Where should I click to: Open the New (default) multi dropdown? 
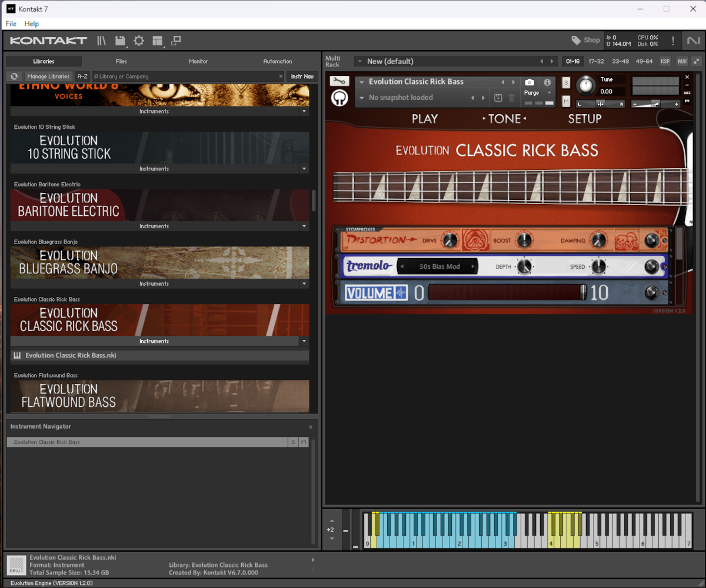[359, 61]
